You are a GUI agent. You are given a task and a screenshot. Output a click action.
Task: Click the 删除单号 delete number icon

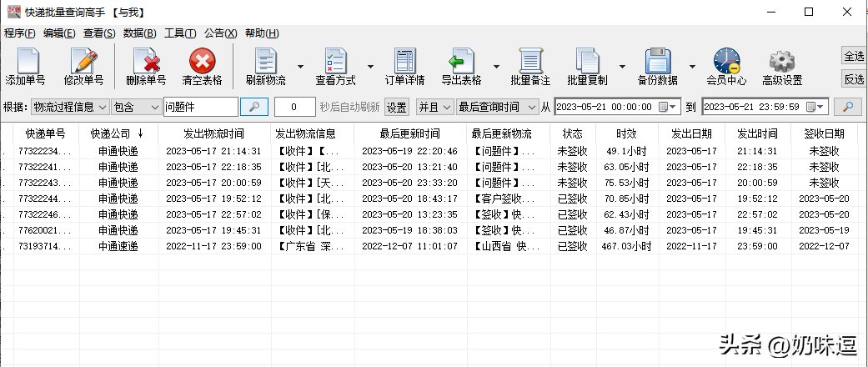point(146,67)
